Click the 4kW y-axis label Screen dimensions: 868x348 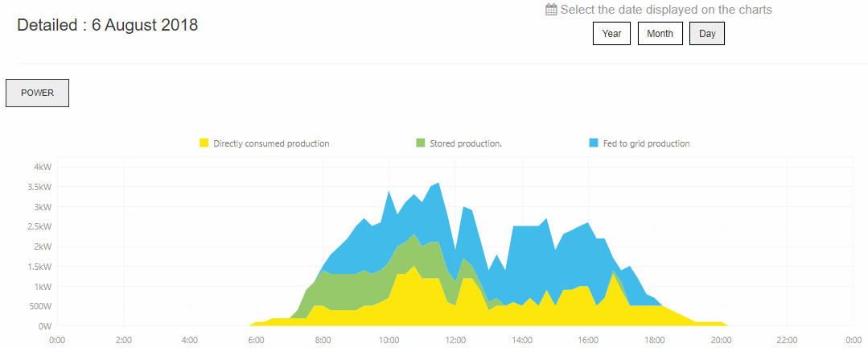click(x=42, y=168)
